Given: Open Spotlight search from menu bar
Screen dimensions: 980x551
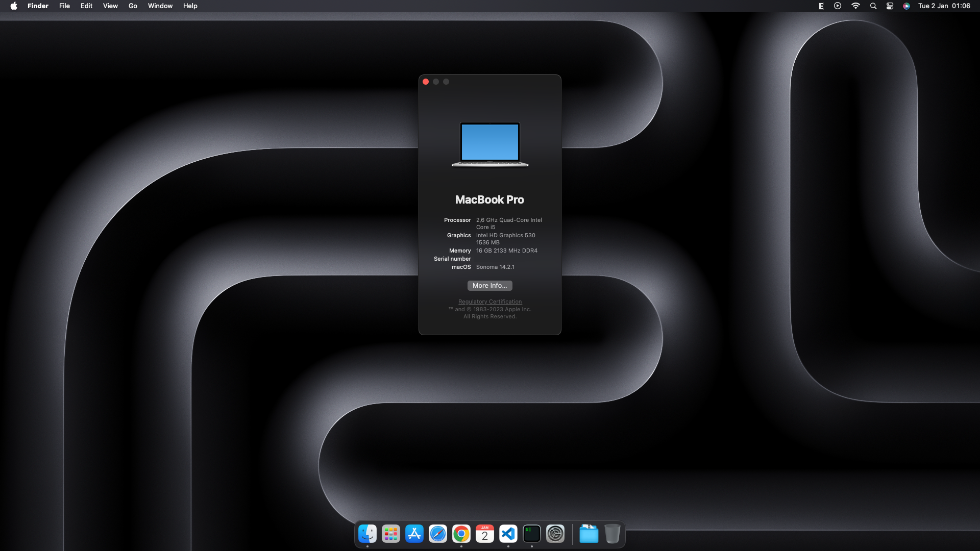Looking at the screenshot, I should click(x=873, y=6).
